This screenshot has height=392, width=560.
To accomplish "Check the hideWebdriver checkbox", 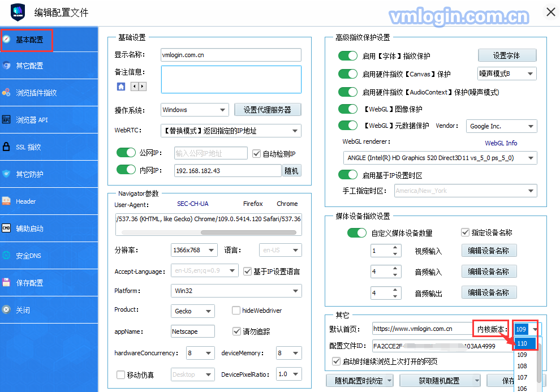I will pos(236,310).
